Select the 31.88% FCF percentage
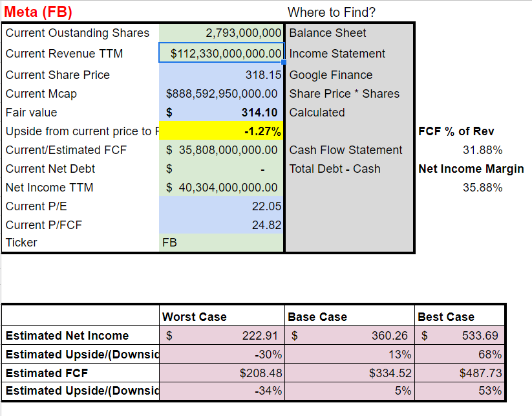532x416 pixels. [482, 149]
